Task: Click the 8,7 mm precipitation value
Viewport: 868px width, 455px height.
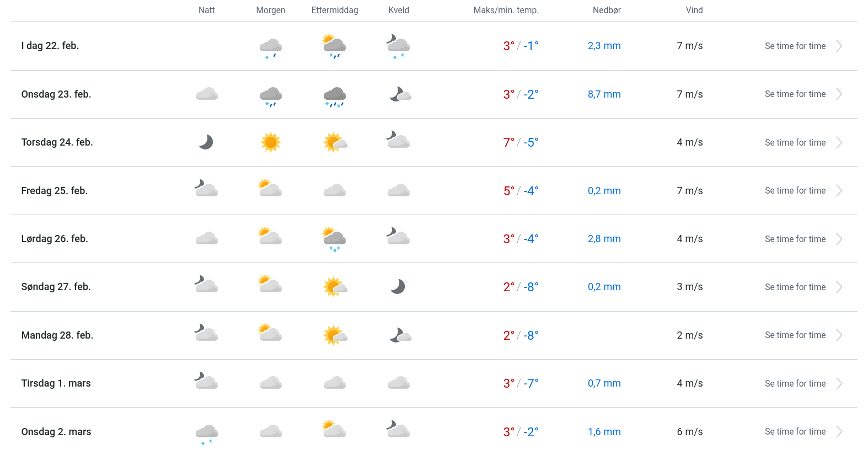Action: click(604, 94)
